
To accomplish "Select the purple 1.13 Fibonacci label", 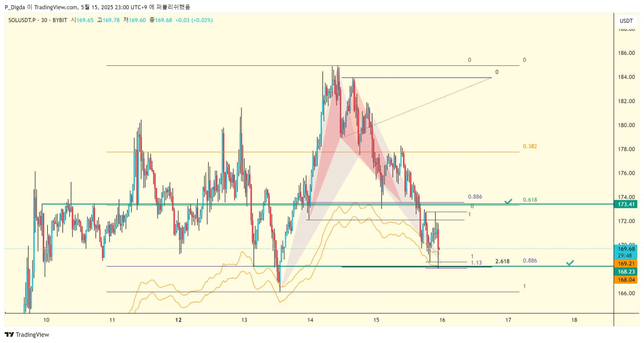I will (475, 263).
